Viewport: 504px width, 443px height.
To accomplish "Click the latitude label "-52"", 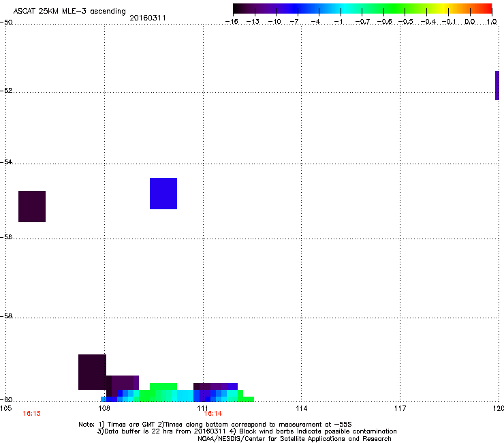I will tap(6, 91).
